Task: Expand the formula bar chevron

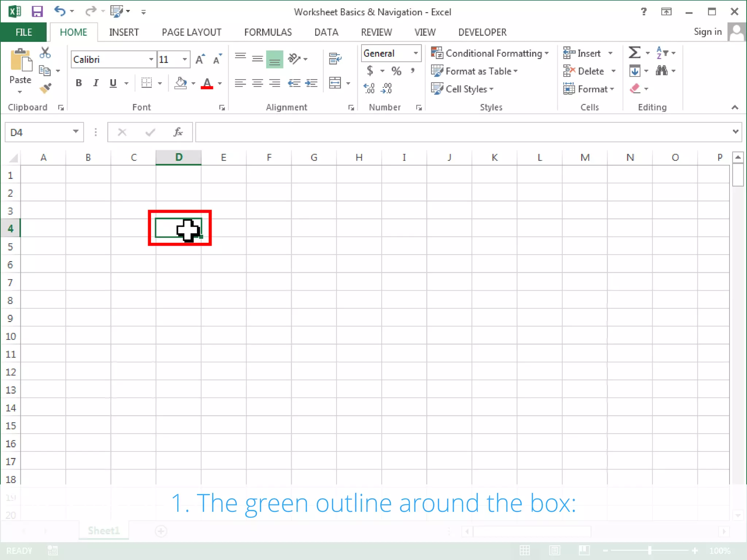Action: [735, 132]
